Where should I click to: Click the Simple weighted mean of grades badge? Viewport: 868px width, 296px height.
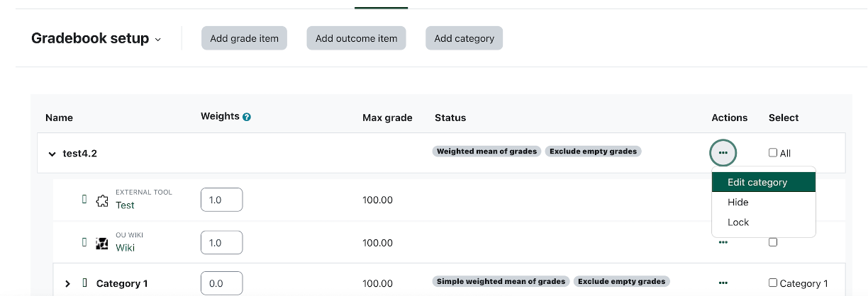(x=501, y=281)
